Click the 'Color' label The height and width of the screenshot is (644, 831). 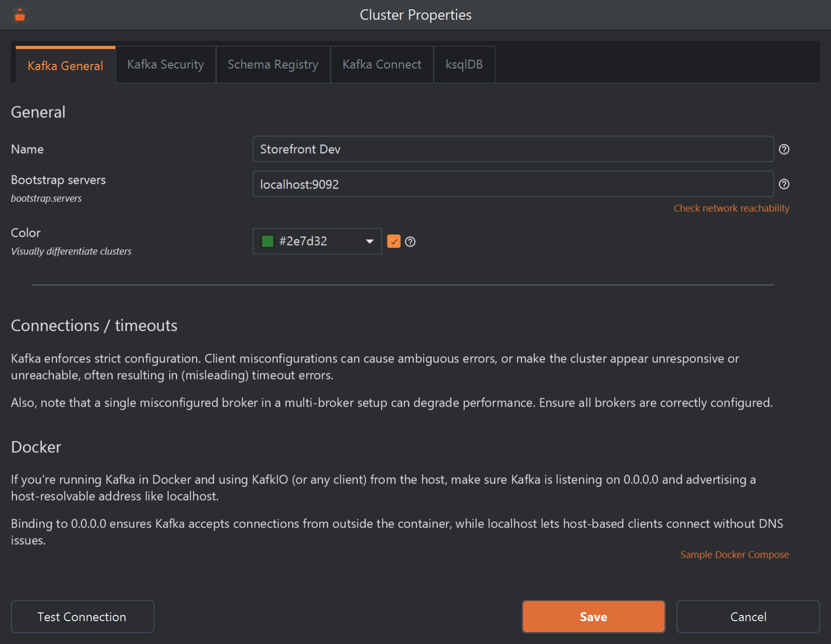(x=25, y=233)
